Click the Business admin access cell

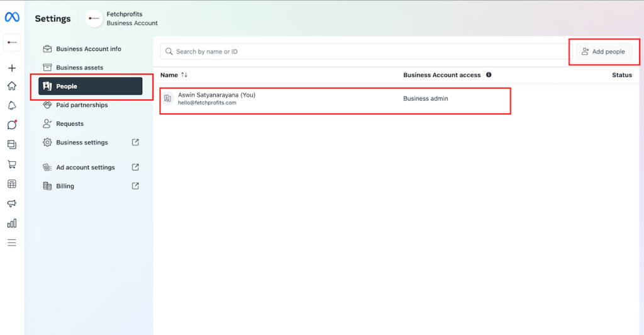[426, 99]
